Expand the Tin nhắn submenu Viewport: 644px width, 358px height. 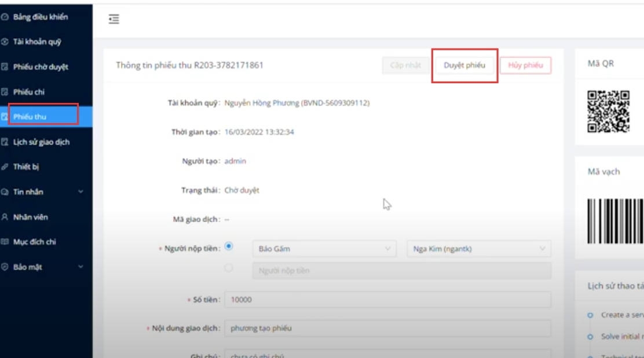point(80,192)
